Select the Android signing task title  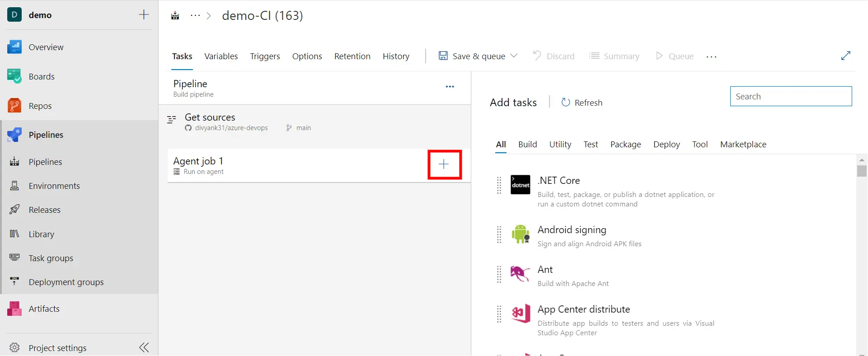[572, 230]
